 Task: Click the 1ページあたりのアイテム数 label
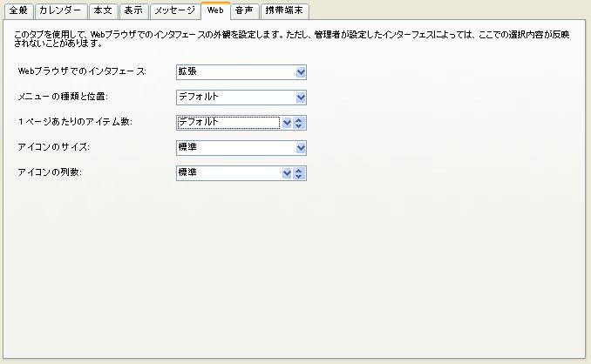pyautogui.click(x=75, y=122)
